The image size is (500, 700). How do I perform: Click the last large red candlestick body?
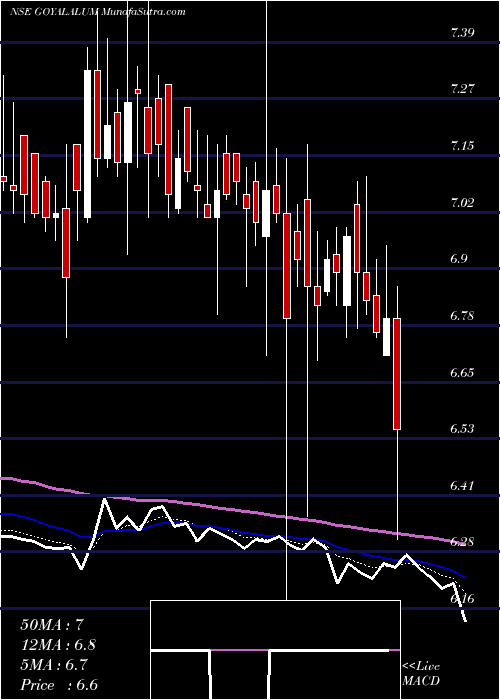coord(397,374)
